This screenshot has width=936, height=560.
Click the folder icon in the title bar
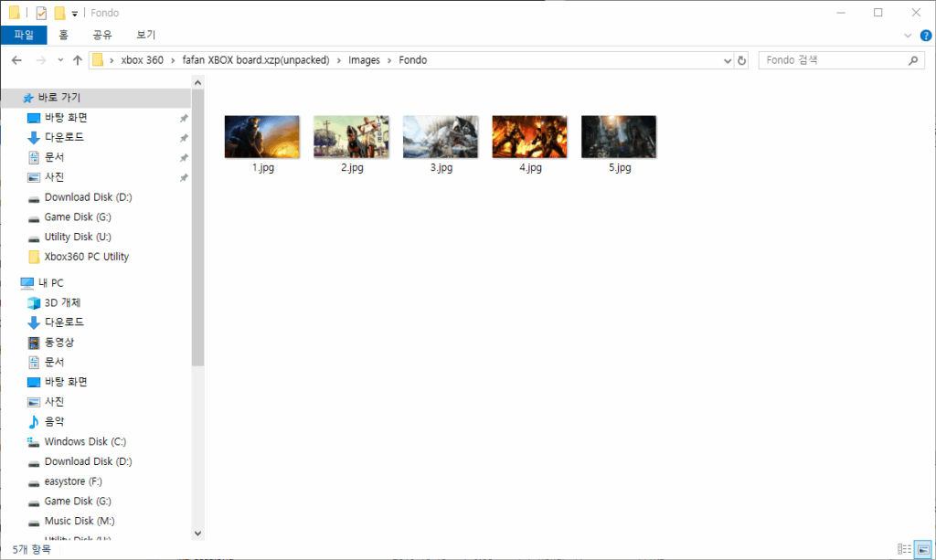pos(15,13)
